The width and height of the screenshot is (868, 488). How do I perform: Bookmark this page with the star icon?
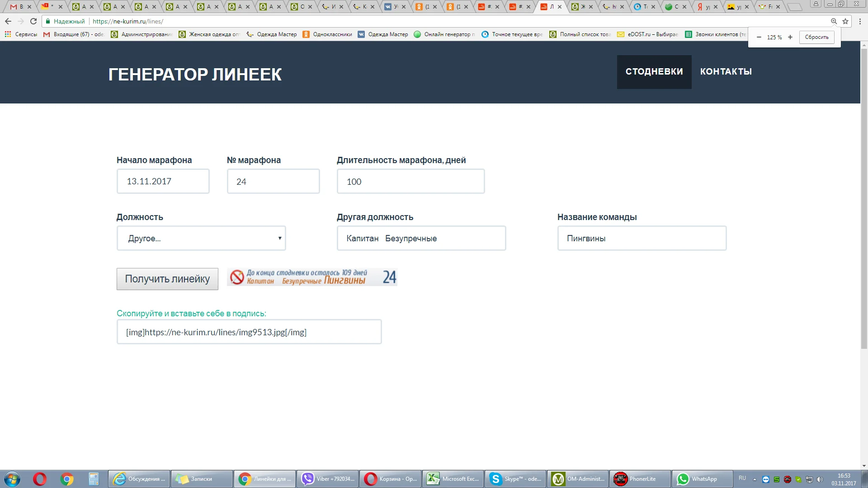coord(845,21)
